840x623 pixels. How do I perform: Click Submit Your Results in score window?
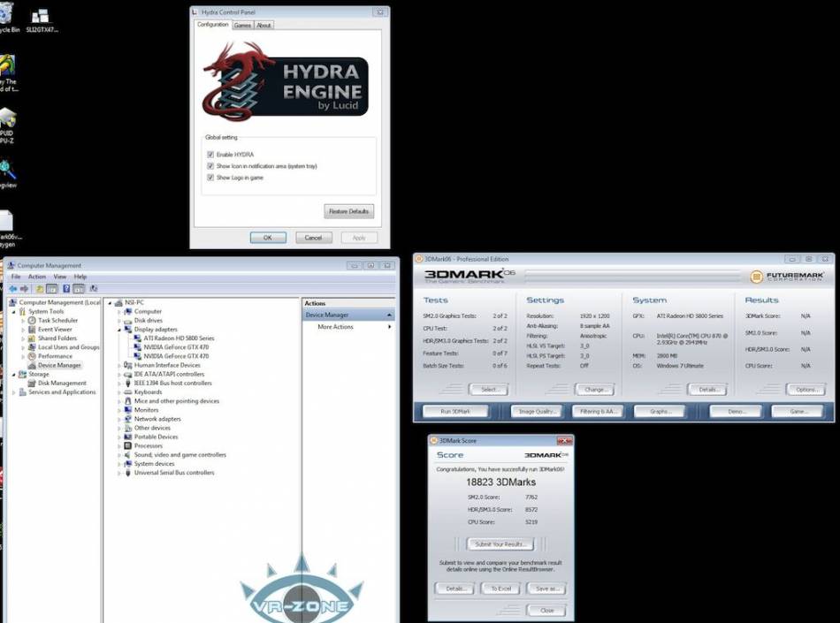500,544
